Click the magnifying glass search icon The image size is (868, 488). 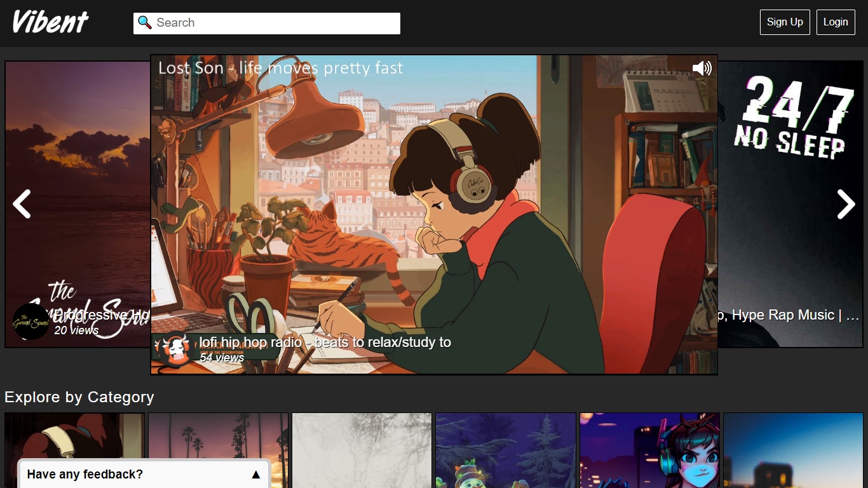click(145, 23)
